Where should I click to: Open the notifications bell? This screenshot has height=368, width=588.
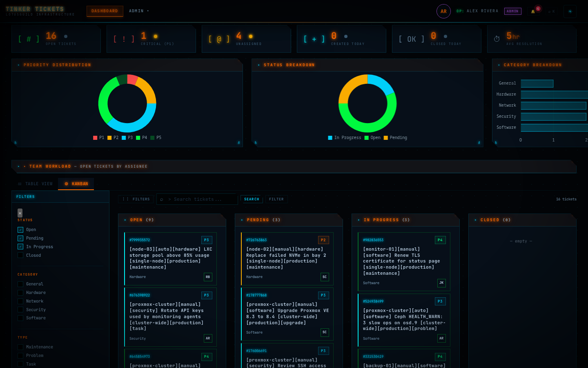pyautogui.click(x=533, y=11)
